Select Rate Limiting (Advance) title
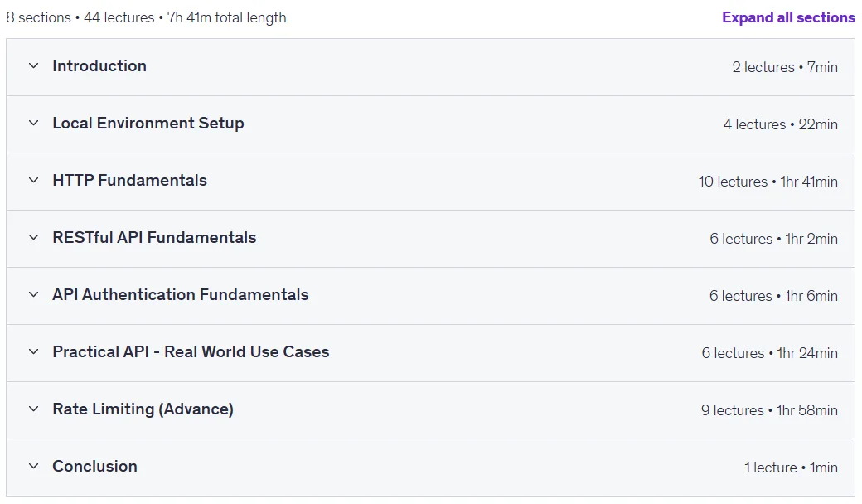Screen dimensions: 862x504 [143, 409]
